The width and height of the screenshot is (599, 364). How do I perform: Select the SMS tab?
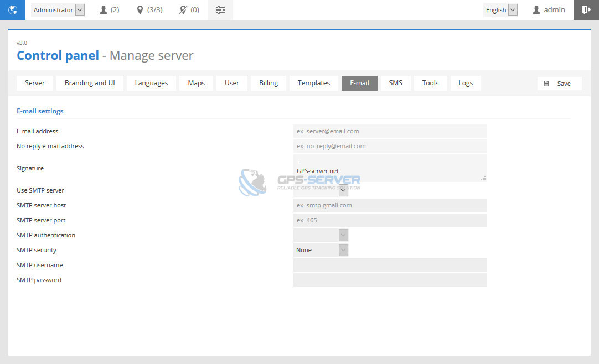(395, 83)
